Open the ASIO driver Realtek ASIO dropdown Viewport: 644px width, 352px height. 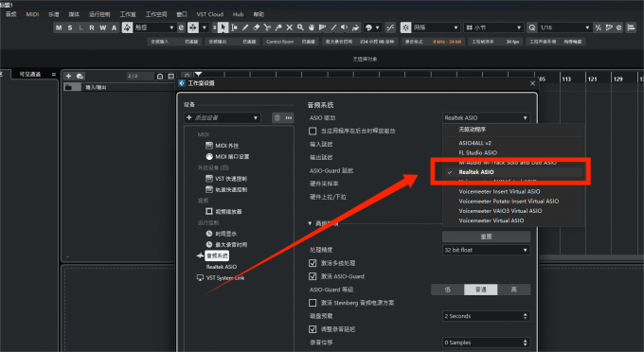tap(486, 117)
